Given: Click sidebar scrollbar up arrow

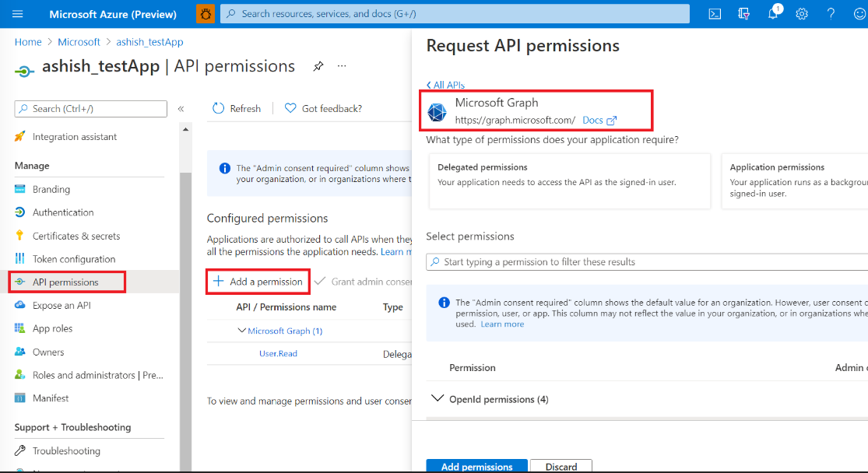Looking at the screenshot, I should [185, 129].
